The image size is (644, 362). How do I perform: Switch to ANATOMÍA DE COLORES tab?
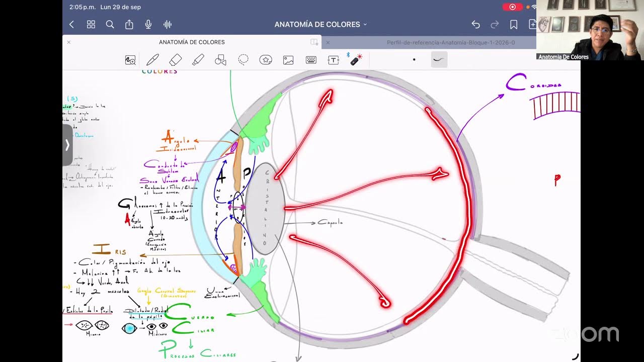tap(192, 42)
